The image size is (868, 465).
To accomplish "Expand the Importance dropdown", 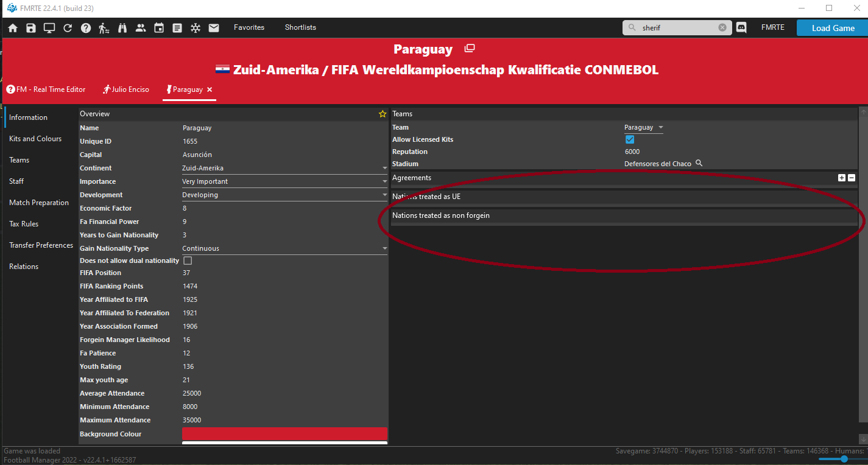I will click(384, 181).
